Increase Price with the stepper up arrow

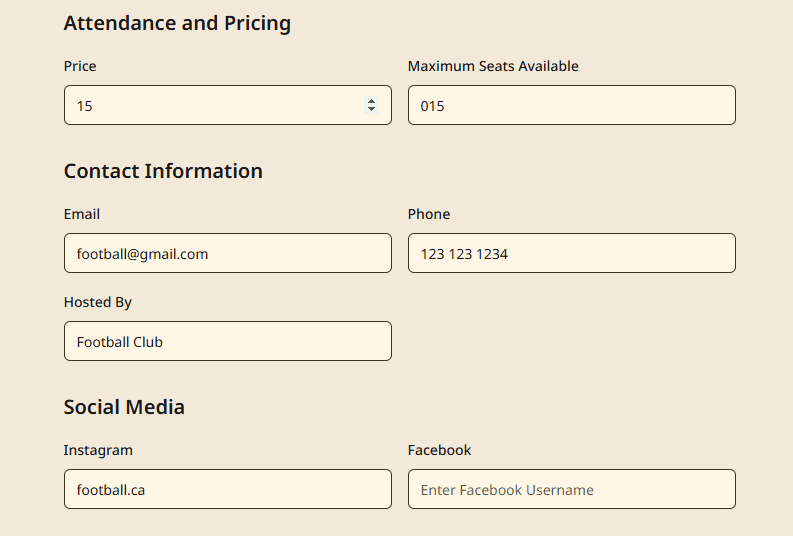pos(372,100)
